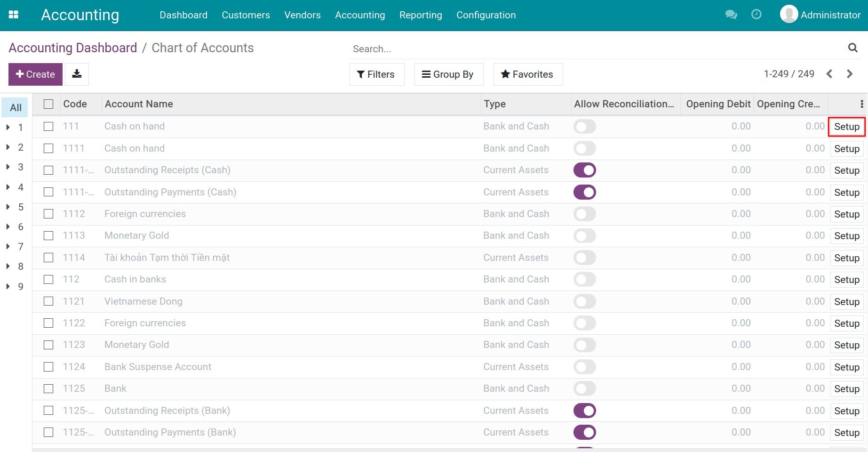868x452 pixels.
Task: Click Opening Debit value for account 1123
Action: [x=741, y=345]
